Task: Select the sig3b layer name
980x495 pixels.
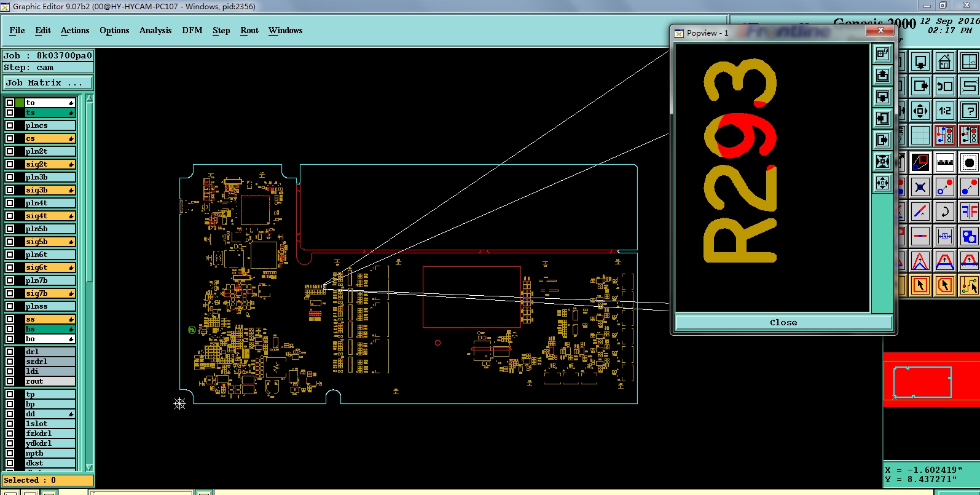Action: 50,190
